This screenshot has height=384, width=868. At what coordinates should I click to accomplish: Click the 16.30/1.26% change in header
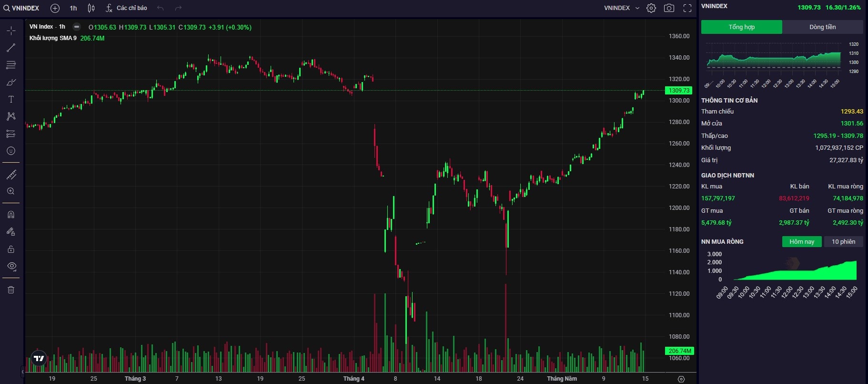point(843,8)
